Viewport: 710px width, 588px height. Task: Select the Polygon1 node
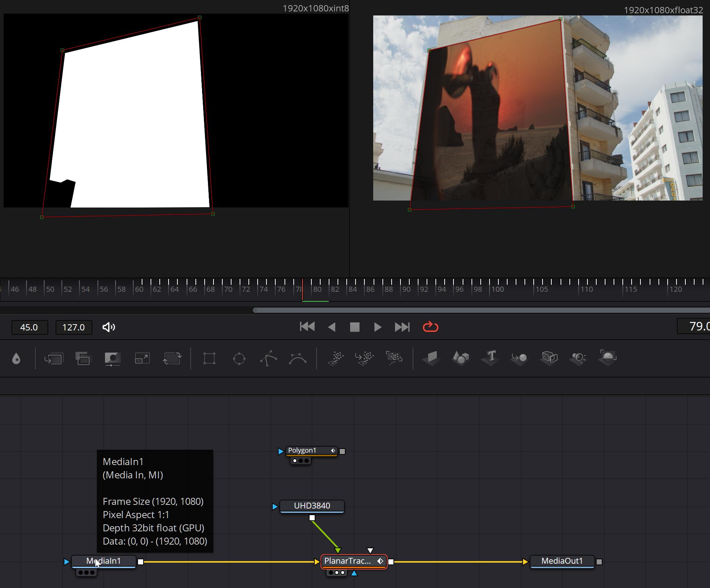tap(311, 451)
